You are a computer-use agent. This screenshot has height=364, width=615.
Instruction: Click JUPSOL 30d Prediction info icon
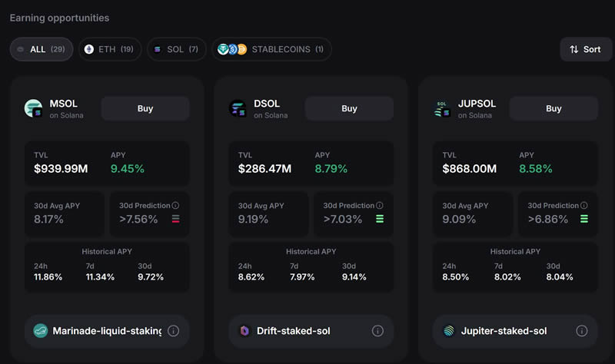(584, 206)
